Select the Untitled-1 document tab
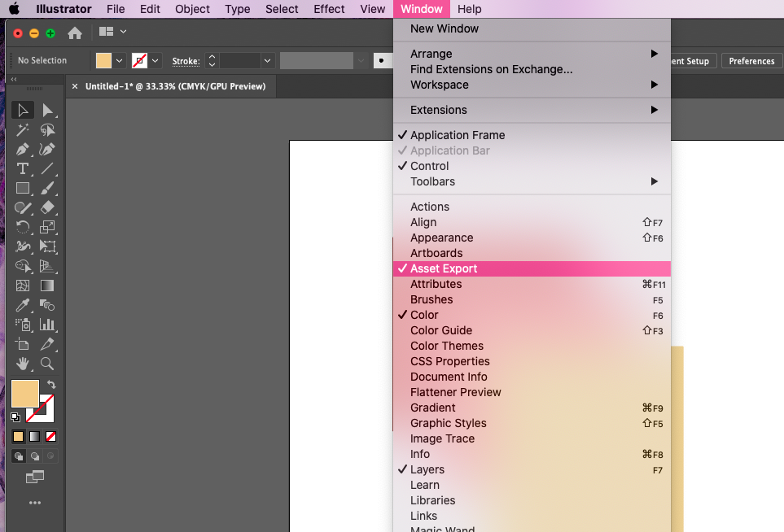Screen dimensions: 784x532 (x=170, y=86)
